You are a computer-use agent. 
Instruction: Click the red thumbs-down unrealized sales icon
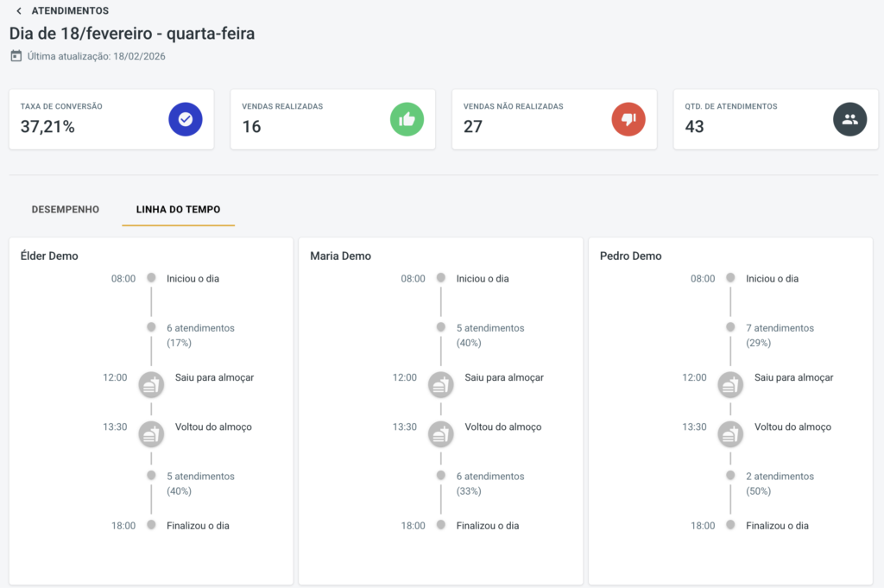click(628, 119)
